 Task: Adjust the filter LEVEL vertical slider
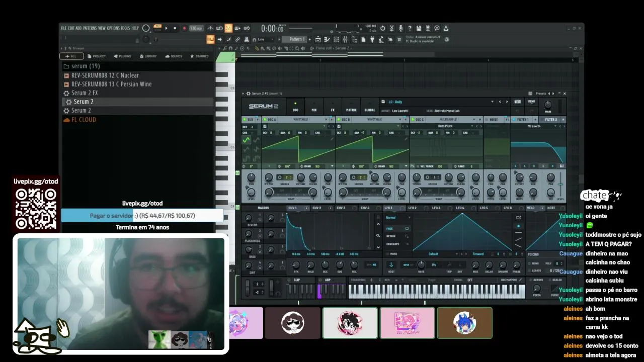[560, 184]
